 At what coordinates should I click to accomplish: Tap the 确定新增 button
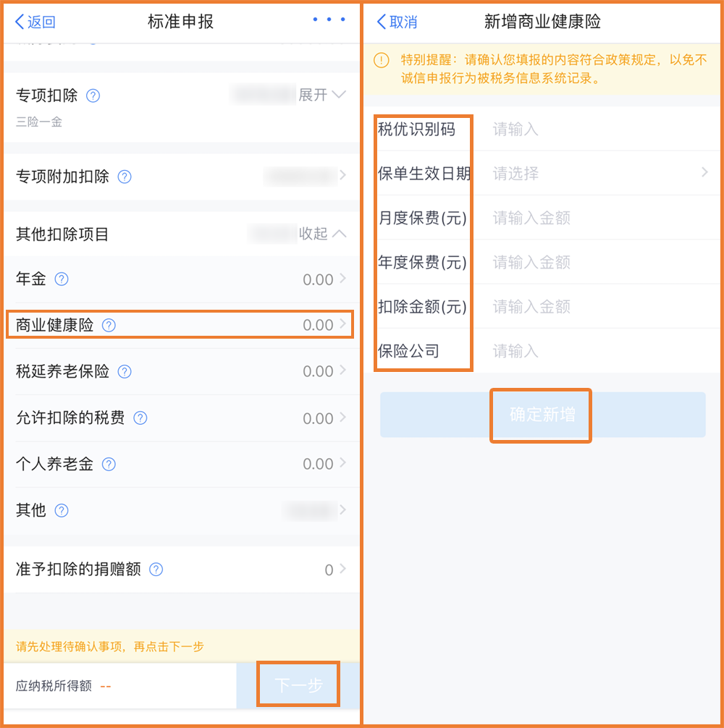tap(542, 415)
